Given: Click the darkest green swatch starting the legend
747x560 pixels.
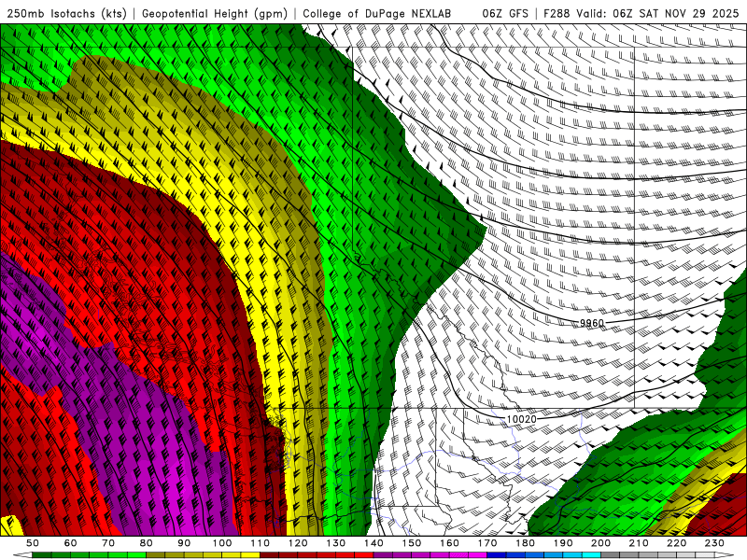Looking at the screenshot, I should 42,554.
